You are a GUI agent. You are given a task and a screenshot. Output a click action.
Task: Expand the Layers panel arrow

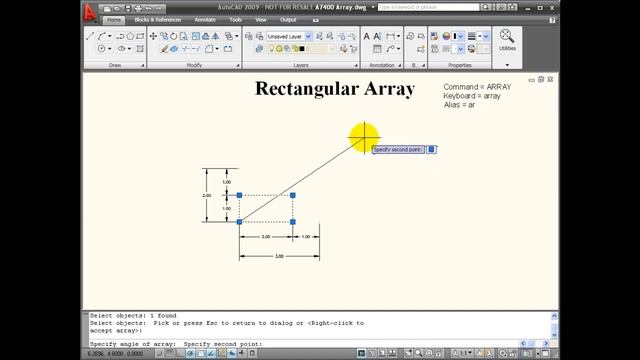click(356, 65)
